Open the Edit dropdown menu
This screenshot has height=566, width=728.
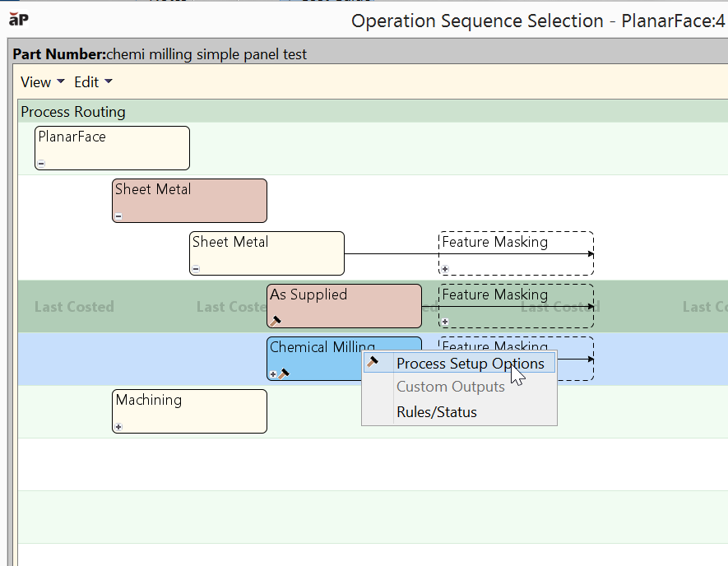[x=93, y=82]
